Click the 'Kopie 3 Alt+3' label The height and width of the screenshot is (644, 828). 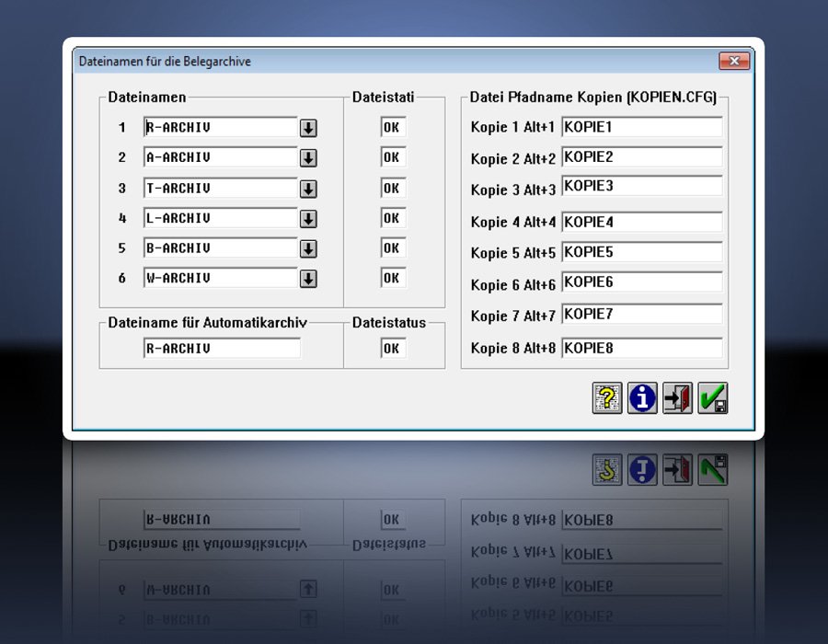pyautogui.click(x=512, y=190)
